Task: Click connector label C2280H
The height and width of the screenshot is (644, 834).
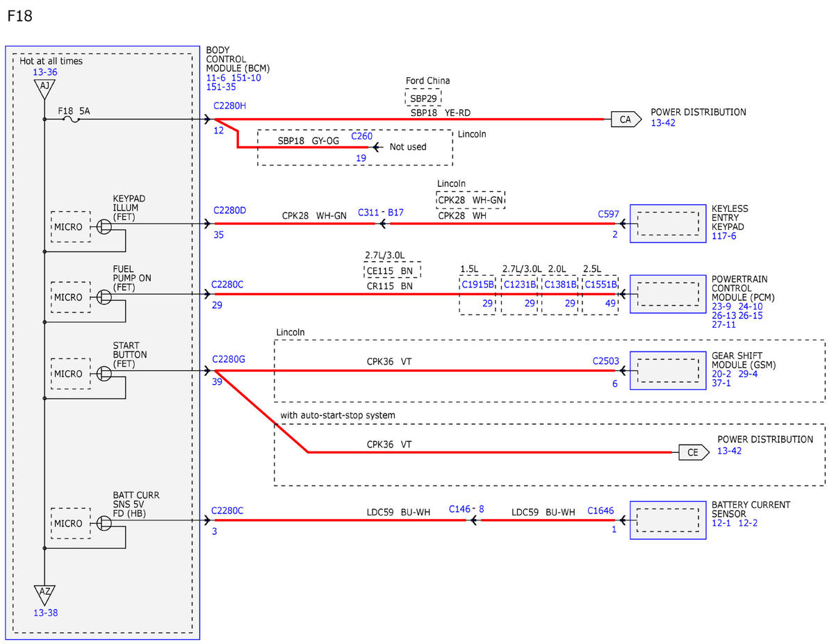Action: pyautogui.click(x=229, y=104)
